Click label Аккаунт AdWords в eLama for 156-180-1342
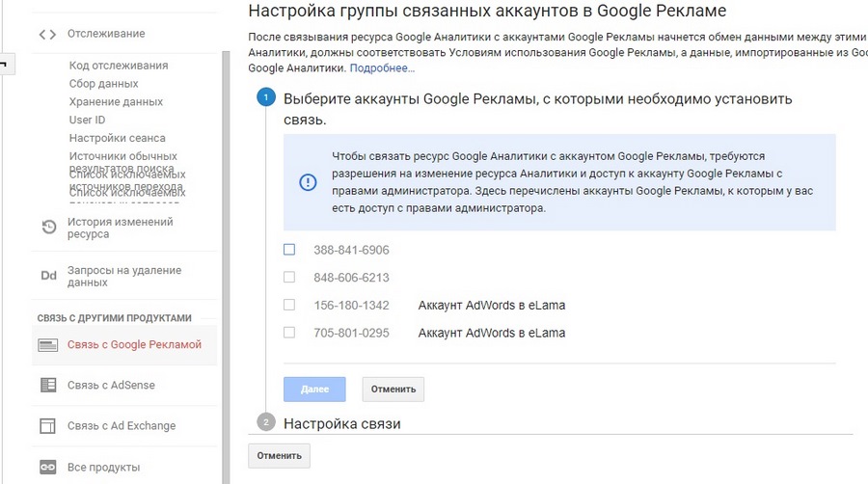Image resolution: width=868 pixels, height=484 pixels. (x=492, y=306)
